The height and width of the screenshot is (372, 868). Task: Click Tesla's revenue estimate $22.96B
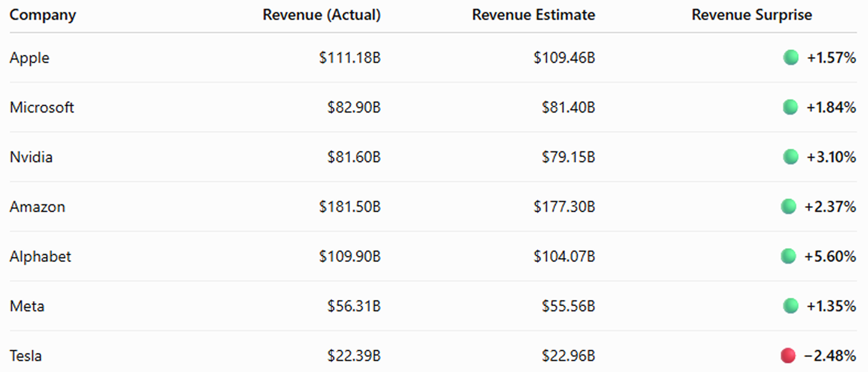click(568, 356)
